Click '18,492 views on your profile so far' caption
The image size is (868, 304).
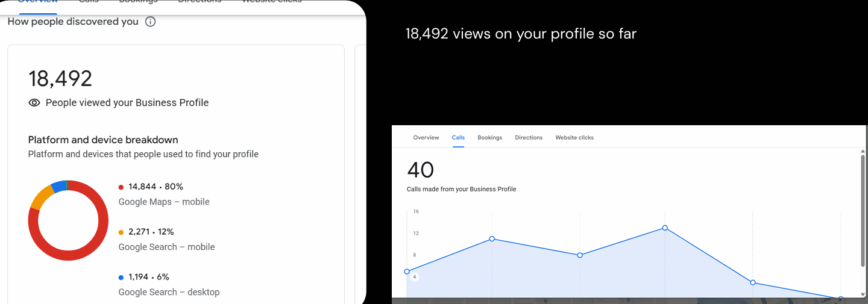(521, 34)
